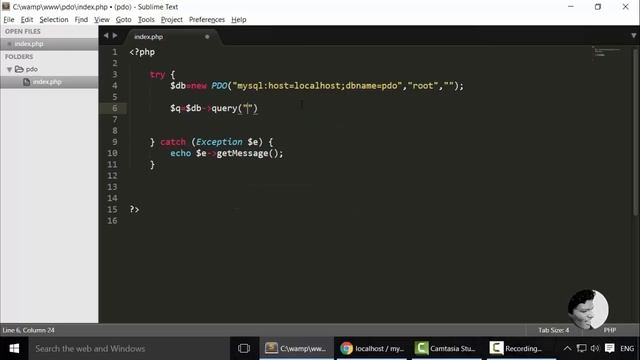Open the Selection menu
Screen dimensions: 640x360
(54, 20)
